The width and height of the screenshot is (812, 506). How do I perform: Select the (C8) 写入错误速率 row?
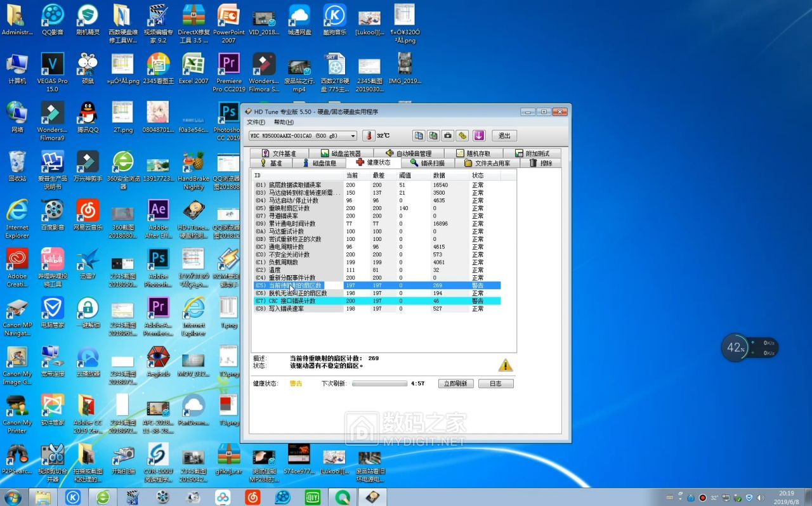coord(377,309)
